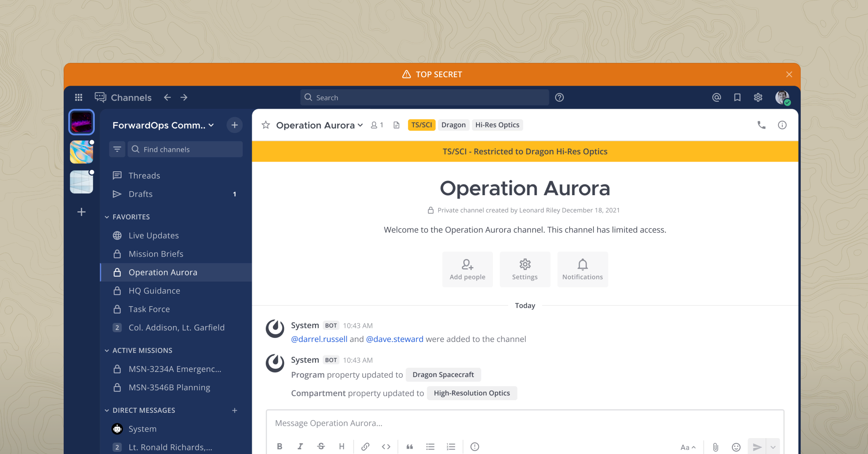Open channel Settings button
The width and height of the screenshot is (868, 454).
coord(525,269)
